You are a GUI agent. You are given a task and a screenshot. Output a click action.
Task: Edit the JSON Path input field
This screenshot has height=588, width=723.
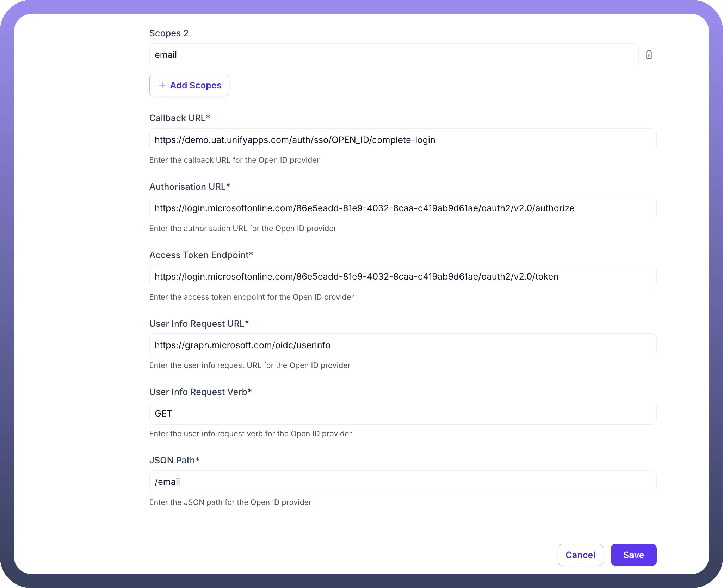click(402, 482)
